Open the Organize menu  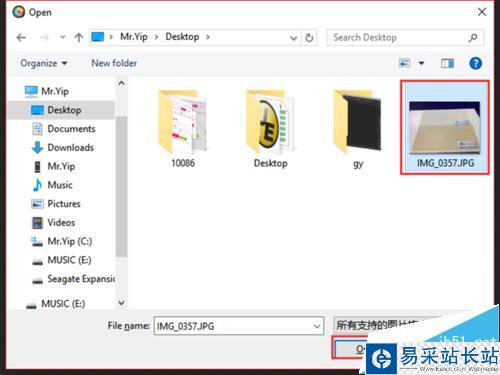44,63
